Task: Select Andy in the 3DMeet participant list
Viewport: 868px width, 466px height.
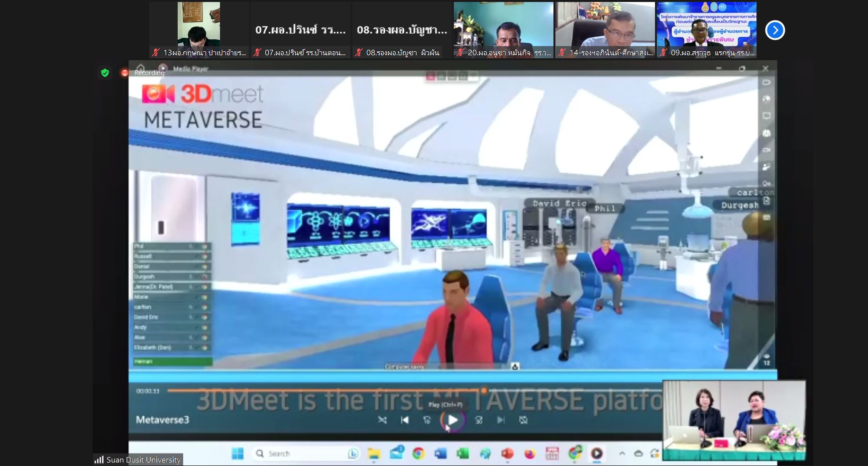Action: point(172,327)
